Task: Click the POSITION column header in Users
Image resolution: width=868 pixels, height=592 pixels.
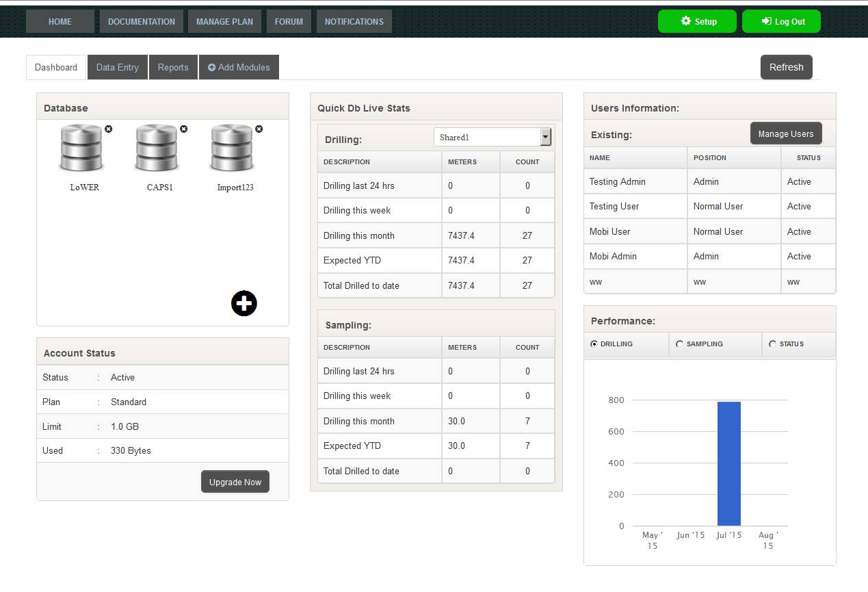Action: point(734,157)
